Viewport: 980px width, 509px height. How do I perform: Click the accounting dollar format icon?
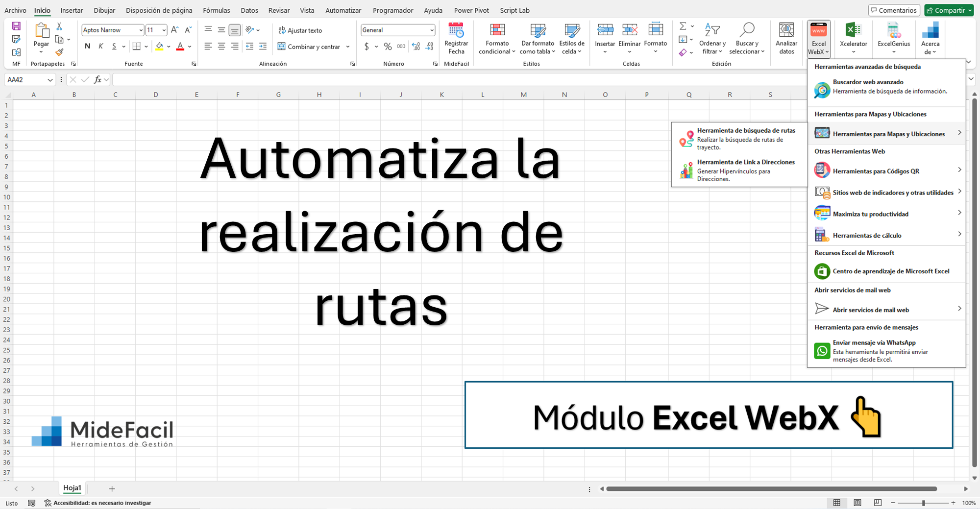(x=367, y=47)
